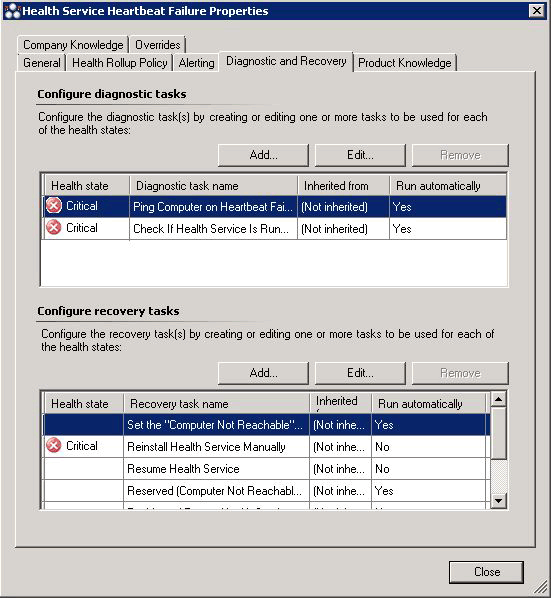Click '(Not inhe...' in Resume Health Service row
The height and width of the screenshot is (598, 551).
339,468
